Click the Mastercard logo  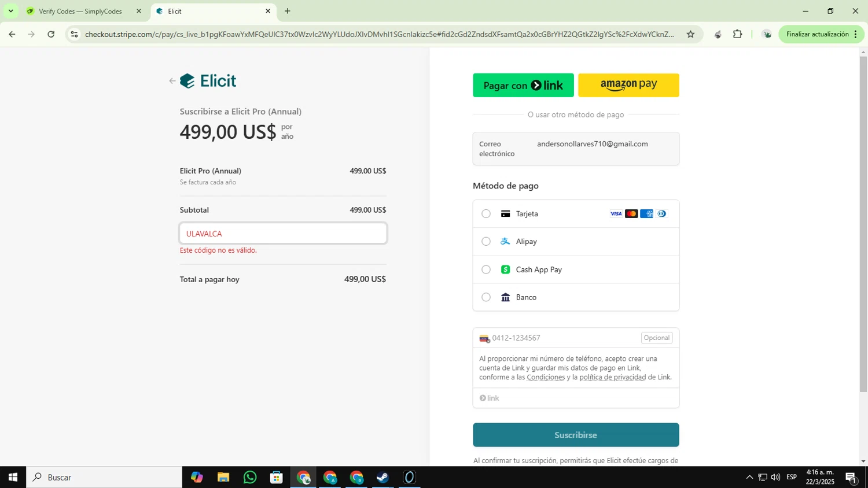[x=631, y=214]
